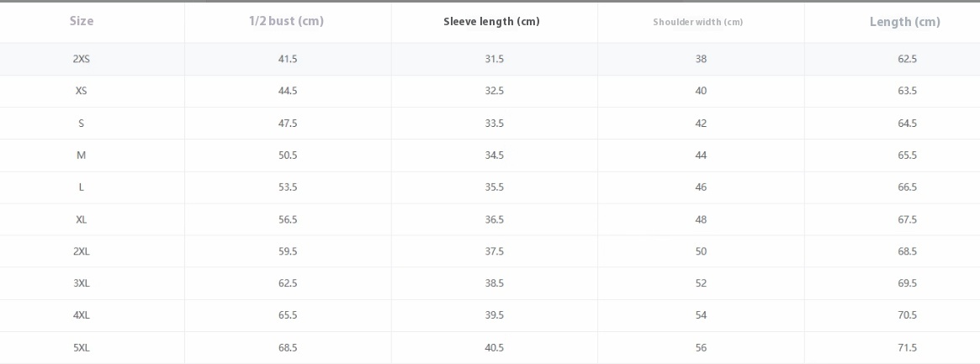This screenshot has height=364, width=980.
Task: Select the 33.5 sleeve length value
Action: [x=494, y=124]
